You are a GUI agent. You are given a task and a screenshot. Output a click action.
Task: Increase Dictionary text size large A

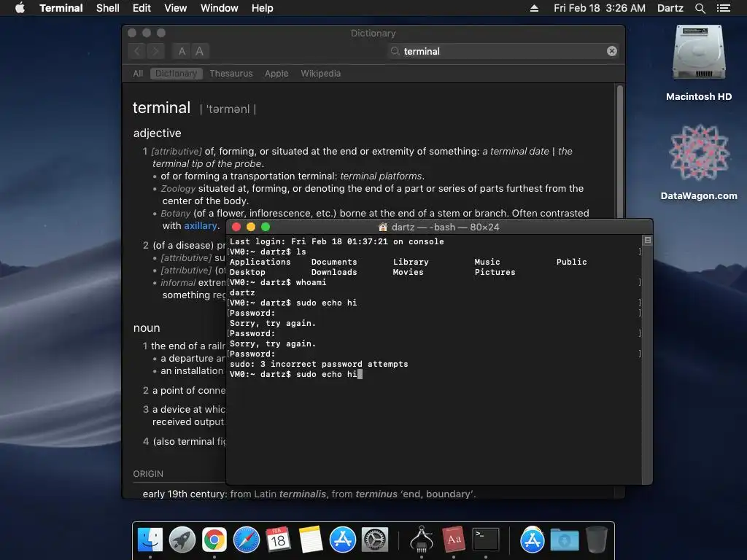pos(200,51)
